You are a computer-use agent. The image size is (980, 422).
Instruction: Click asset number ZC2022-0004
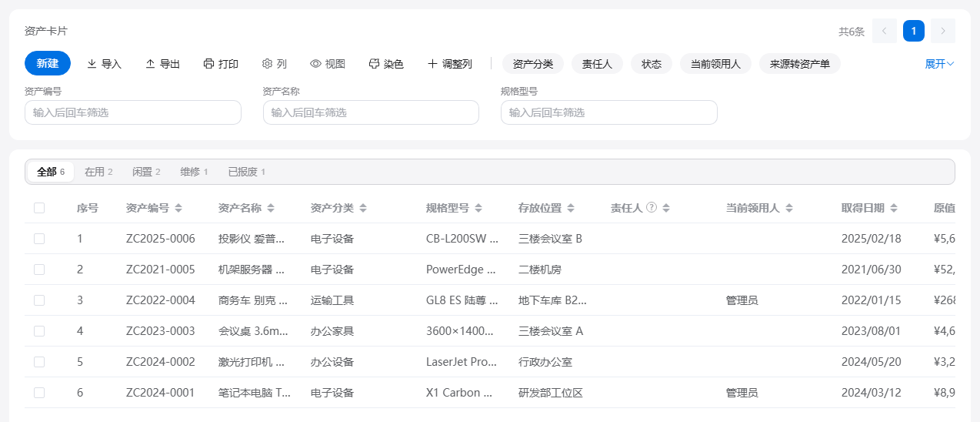pyautogui.click(x=161, y=300)
